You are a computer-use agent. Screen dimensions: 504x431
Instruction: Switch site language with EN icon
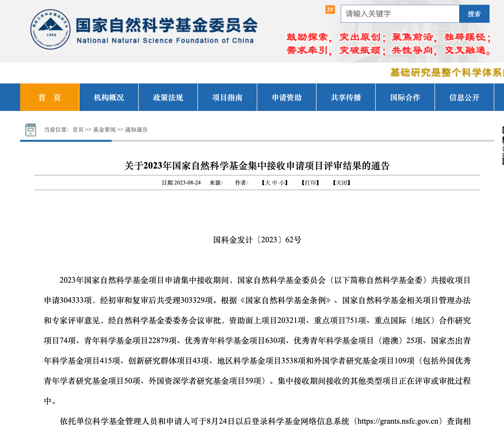pos(330,10)
